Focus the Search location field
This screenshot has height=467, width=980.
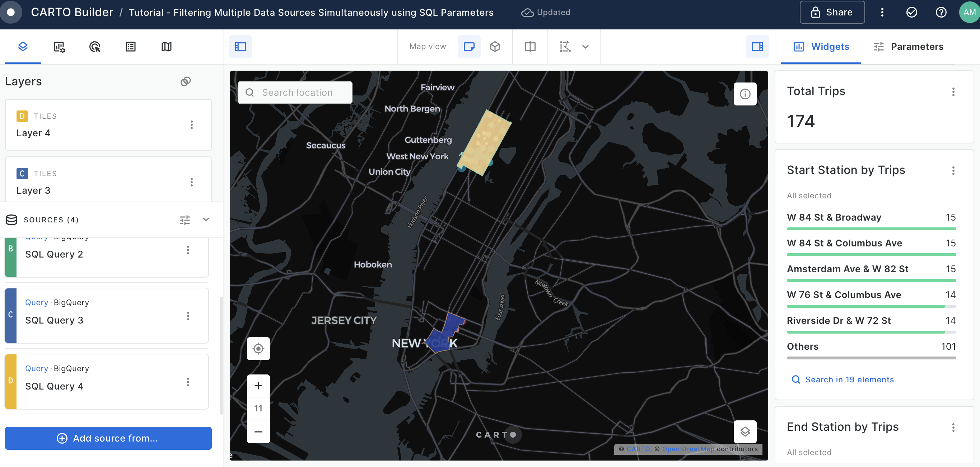tap(295, 92)
